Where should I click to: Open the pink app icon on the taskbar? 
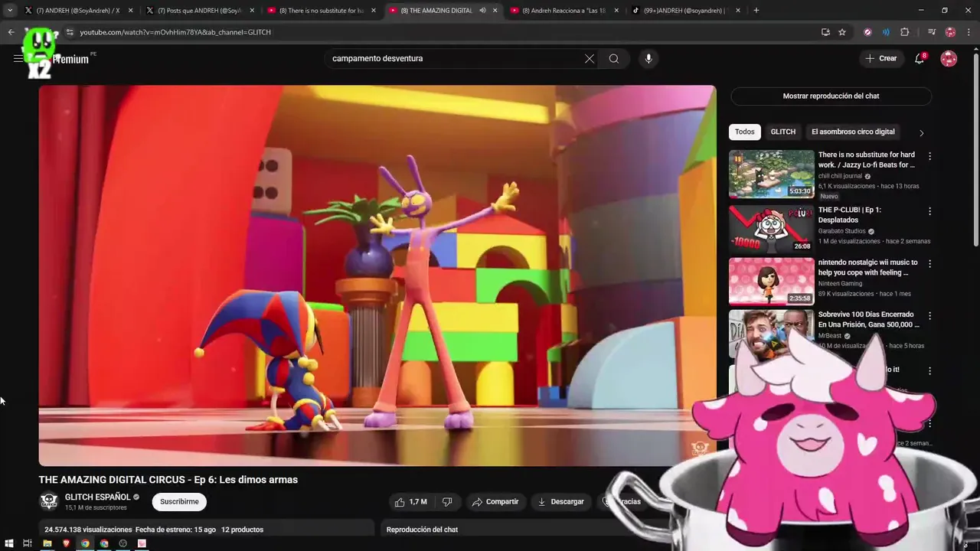coord(142,543)
